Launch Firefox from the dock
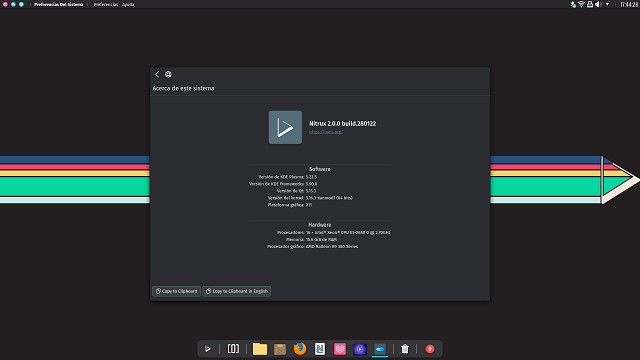Image resolution: width=640 pixels, height=360 pixels. pyautogui.click(x=300, y=349)
